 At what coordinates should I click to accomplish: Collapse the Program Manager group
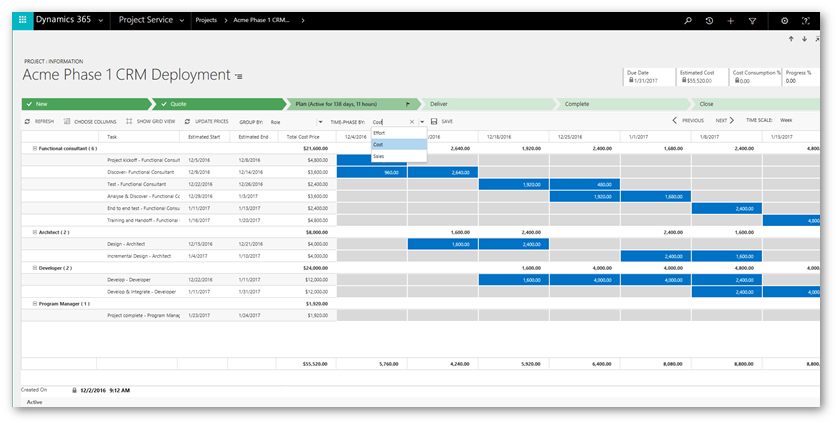35,304
